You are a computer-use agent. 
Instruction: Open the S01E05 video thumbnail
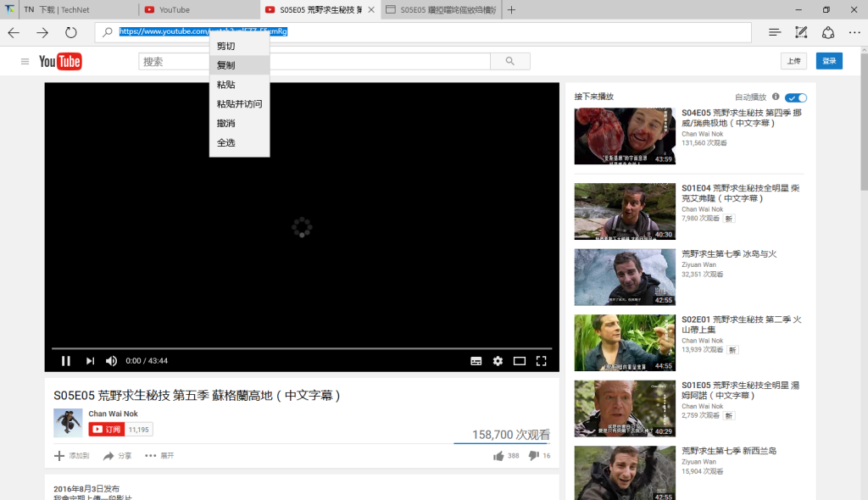point(625,408)
